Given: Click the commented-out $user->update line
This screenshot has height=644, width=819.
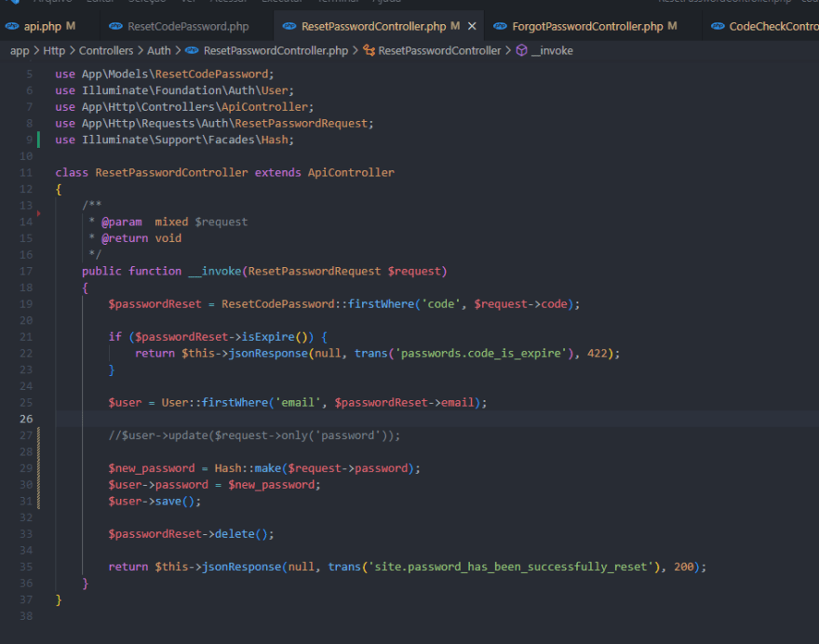Looking at the screenshot, I should (254, 436).
